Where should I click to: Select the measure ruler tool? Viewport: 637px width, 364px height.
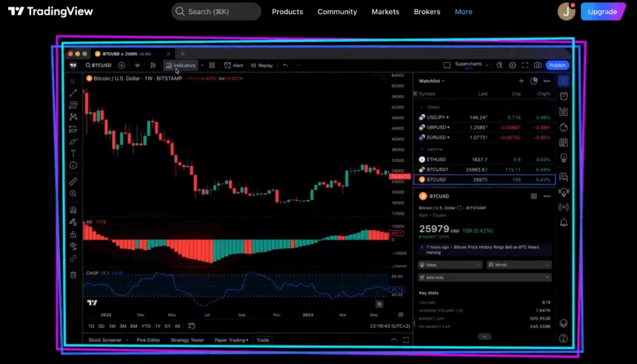pyautogui.click(x=73, y=181)
